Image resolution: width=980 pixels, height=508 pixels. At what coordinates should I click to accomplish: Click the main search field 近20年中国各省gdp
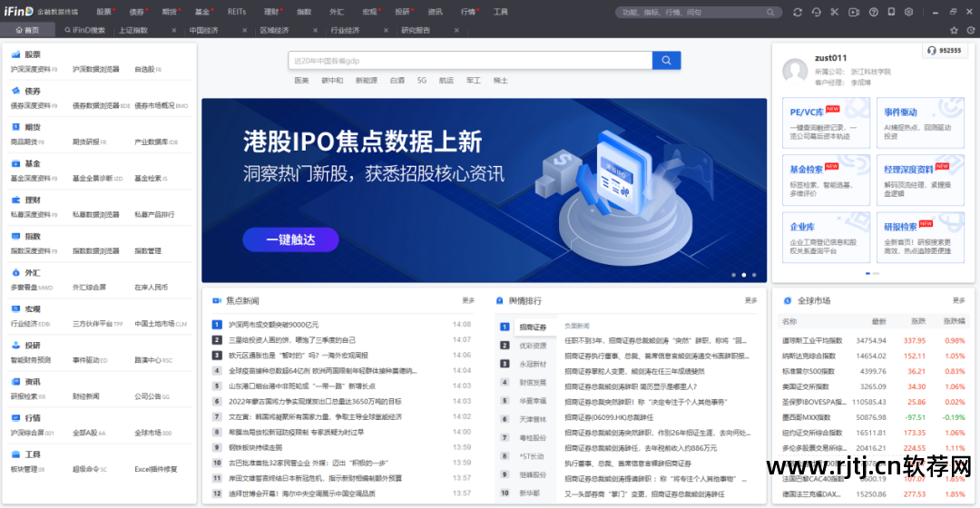[x=470, y=61]
